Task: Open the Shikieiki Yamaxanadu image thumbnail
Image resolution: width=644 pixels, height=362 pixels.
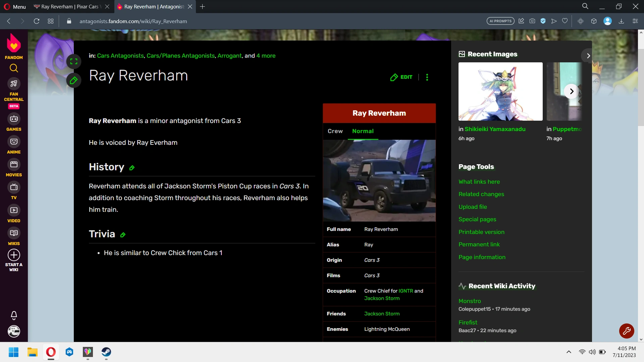Action: [x=500, y=92]
